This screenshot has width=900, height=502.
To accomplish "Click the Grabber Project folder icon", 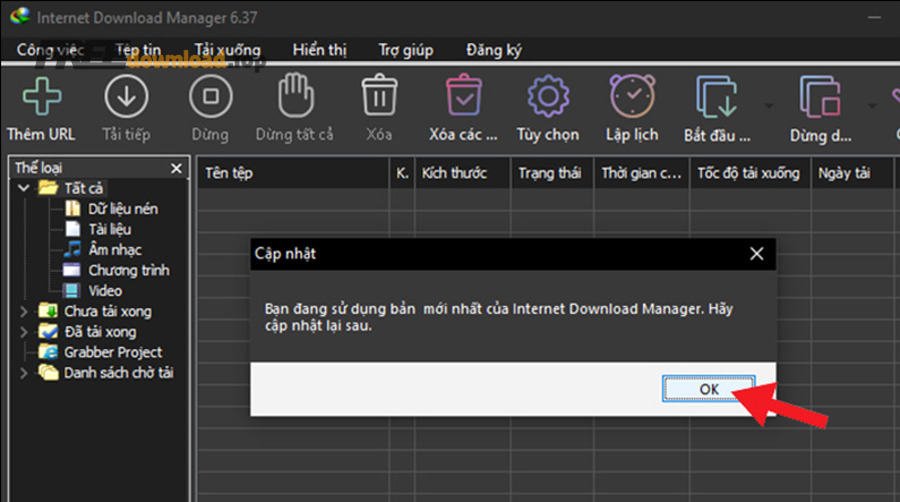I will pyautogui.click(x=48, y=352).
